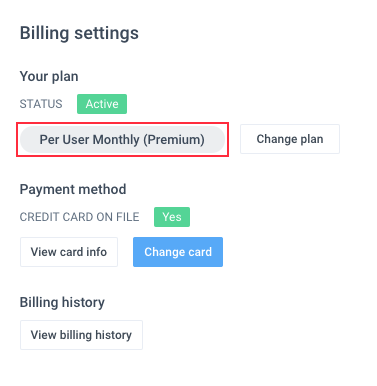
Task: Open View billing history
Action: (x=81, y=335)
